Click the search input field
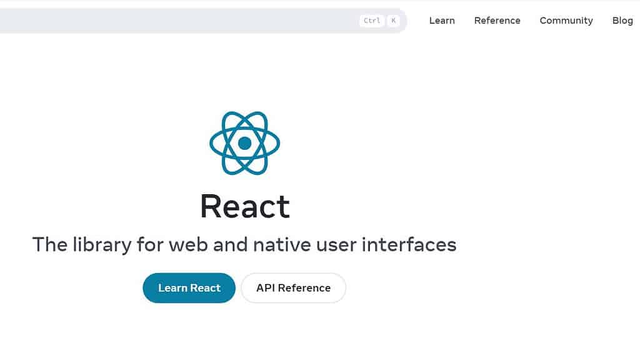The width and height of the screenshot is (640, 364). [x=203, y=21]
